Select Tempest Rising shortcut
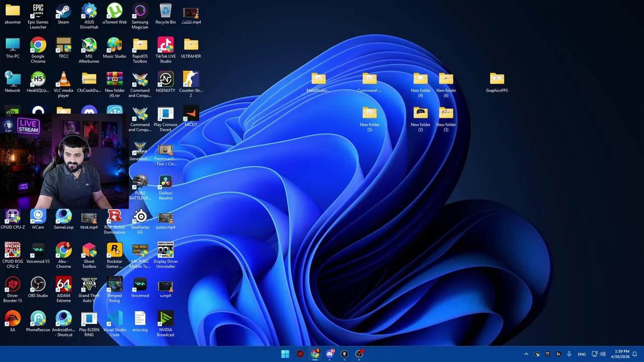The width and height of the screenshot is (644, 362). (x=115, y=290)
